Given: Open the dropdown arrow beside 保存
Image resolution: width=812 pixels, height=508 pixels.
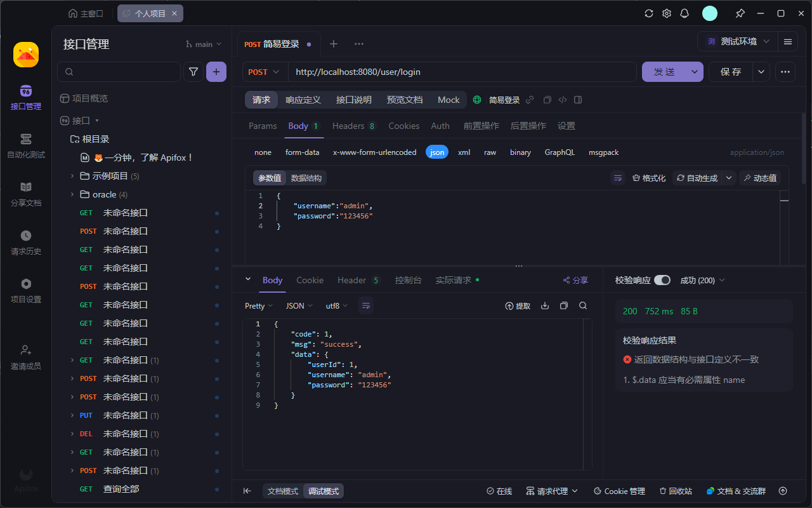Looking at the screenshot, I should click(x=761, y=72).
